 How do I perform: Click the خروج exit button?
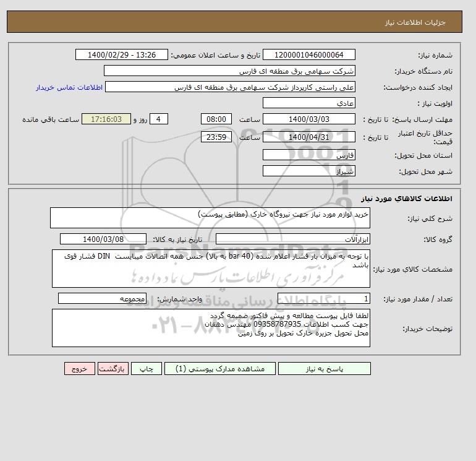80,368
